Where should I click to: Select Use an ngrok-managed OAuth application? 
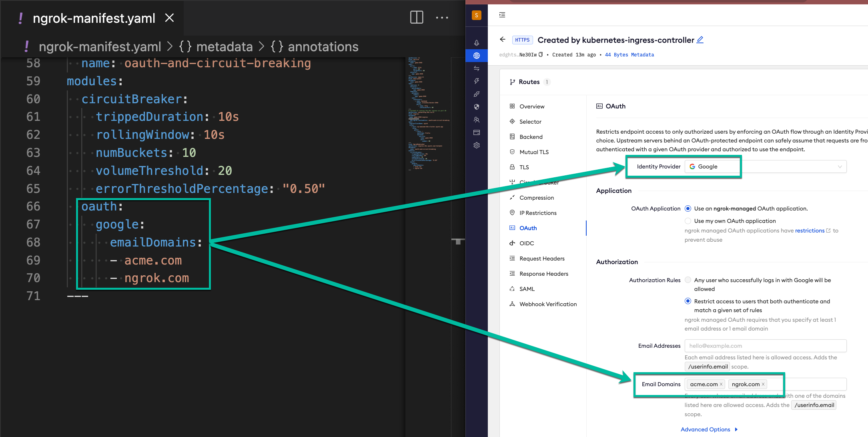pyautogui.click(x=688, y=208)
